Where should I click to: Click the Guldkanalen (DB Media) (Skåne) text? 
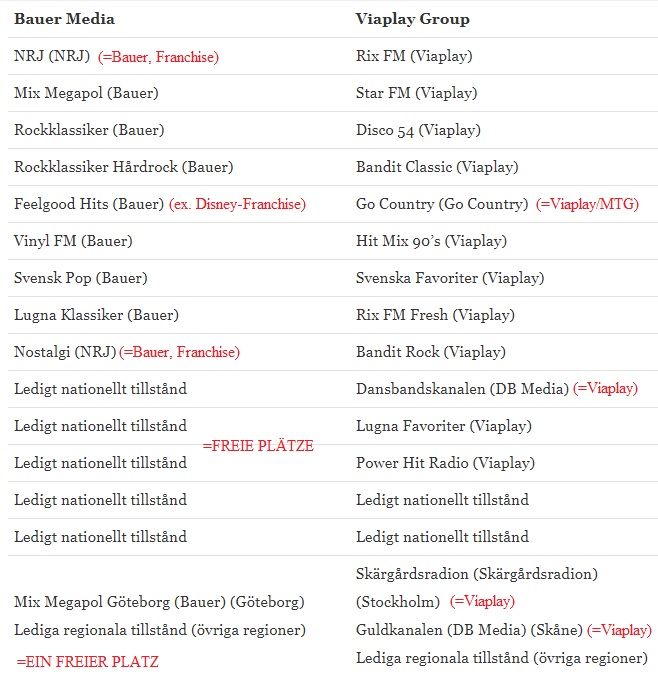point(469,630)
